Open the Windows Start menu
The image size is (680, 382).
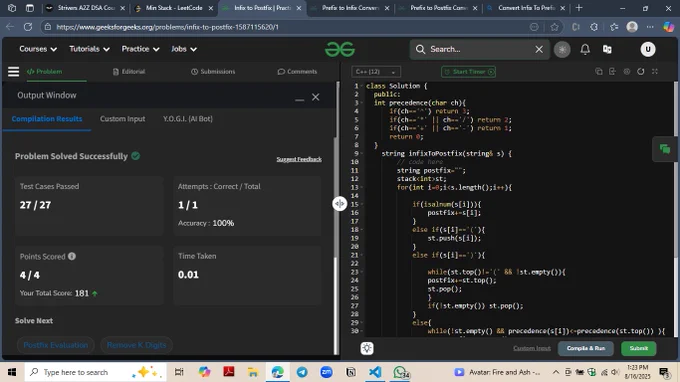click(12, 372)
